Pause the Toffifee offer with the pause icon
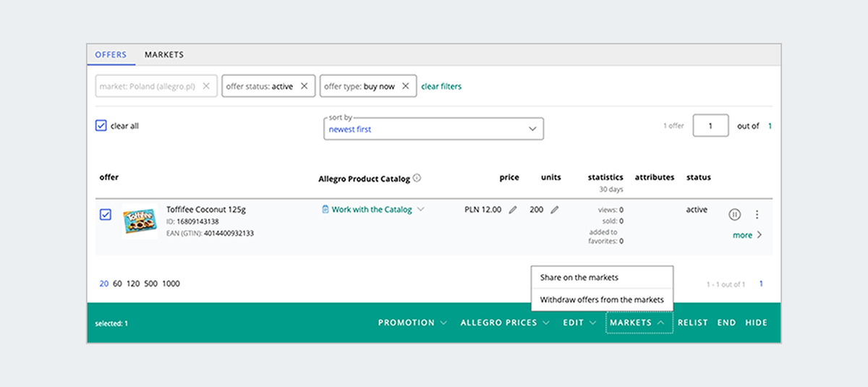Viewport: 868px width, 387px height. (734, 214)
